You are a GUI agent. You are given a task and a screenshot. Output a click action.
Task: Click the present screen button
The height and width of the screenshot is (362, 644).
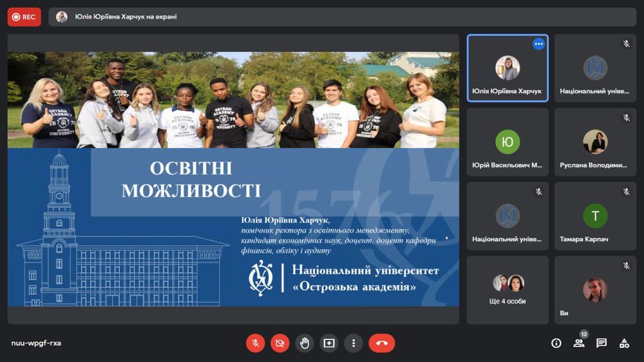[329, 343]
